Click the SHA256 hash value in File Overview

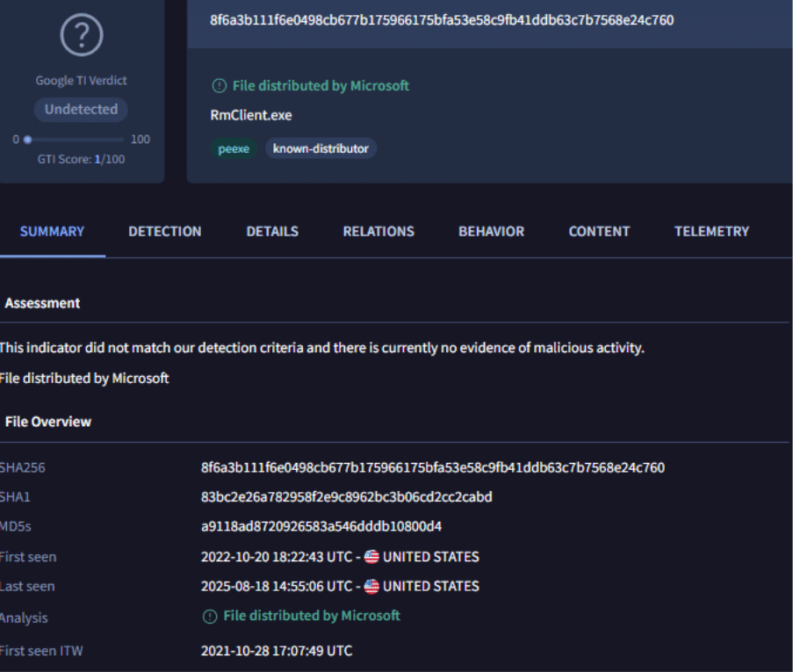click(x=432, y=467)
